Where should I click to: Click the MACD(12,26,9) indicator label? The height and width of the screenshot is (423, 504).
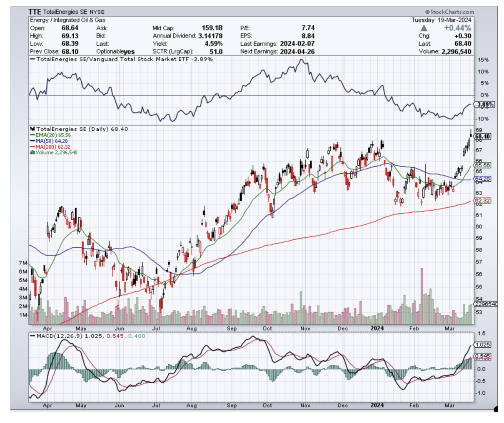point(60,336)
